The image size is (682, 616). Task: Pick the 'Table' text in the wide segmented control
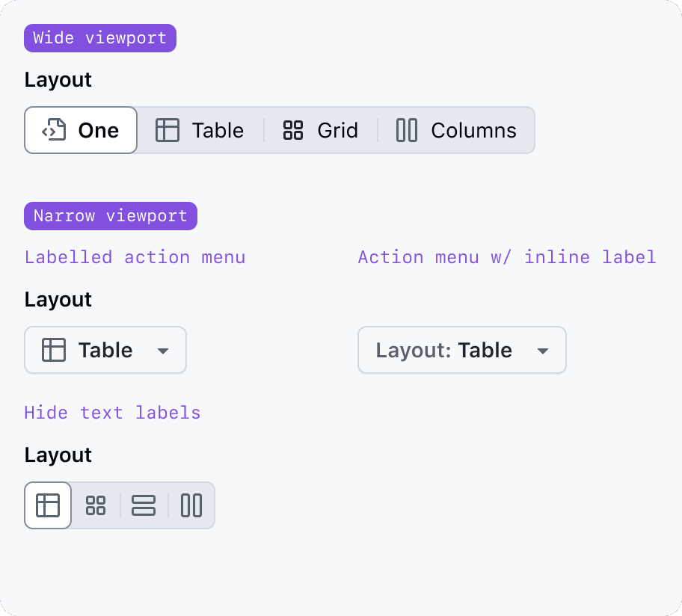pos(218,130)
